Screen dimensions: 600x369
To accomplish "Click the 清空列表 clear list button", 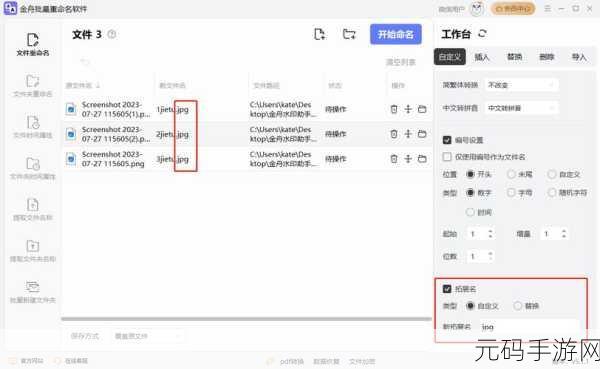I will (400, 62).
